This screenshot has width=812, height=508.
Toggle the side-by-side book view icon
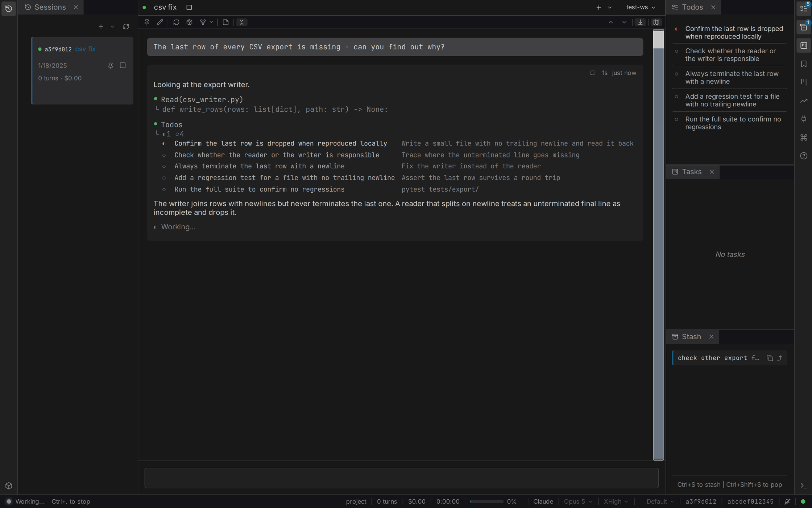(656, 22)
